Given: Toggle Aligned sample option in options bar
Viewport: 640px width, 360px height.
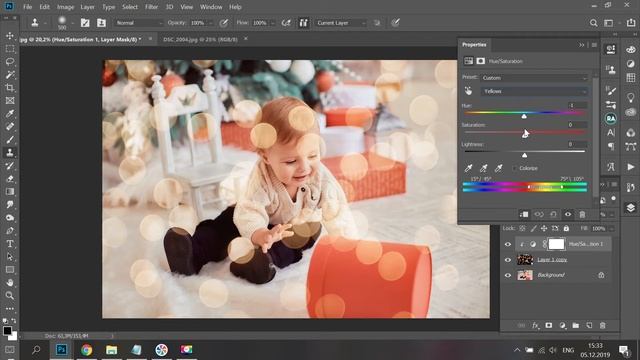Looking at the screenshot, I should (x=303, y=23).
